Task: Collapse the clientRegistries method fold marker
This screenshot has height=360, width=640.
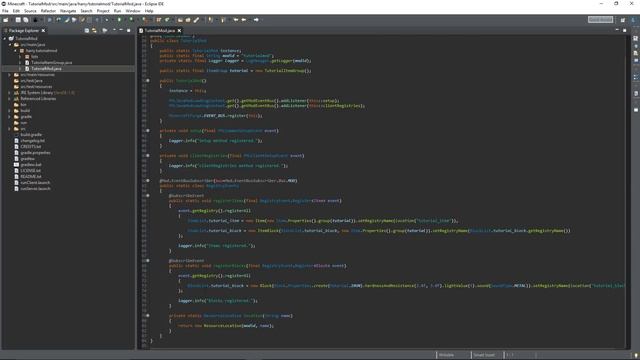Action: 148,156
